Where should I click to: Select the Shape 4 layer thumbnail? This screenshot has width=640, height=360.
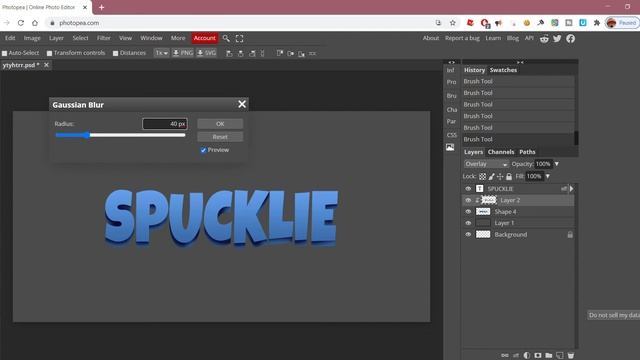click(x=483, y=211)
